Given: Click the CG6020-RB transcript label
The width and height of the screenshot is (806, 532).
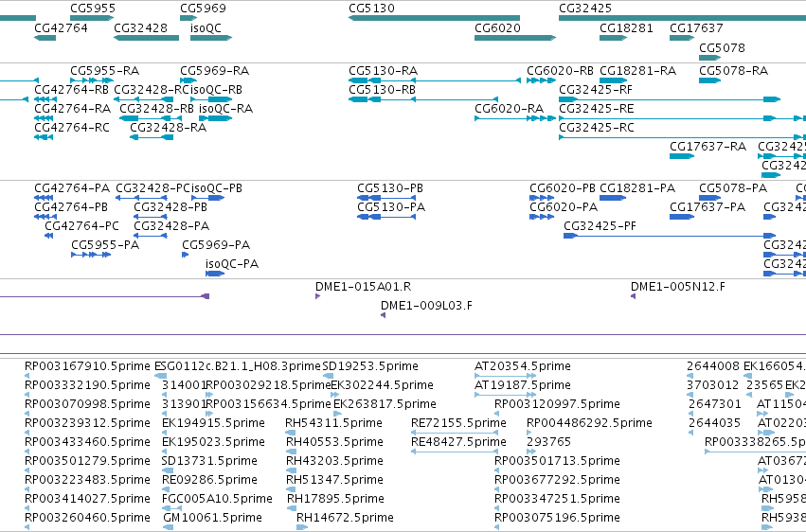Looking at the screenshot, I should [x=560, y=71].
